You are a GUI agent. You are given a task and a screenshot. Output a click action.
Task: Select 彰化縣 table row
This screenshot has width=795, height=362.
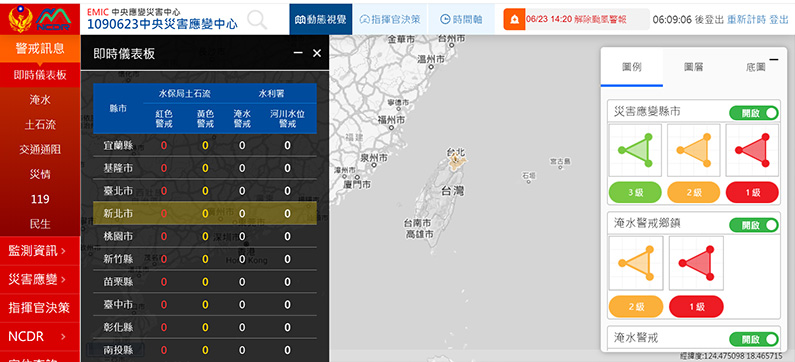(x=205, y=328)
